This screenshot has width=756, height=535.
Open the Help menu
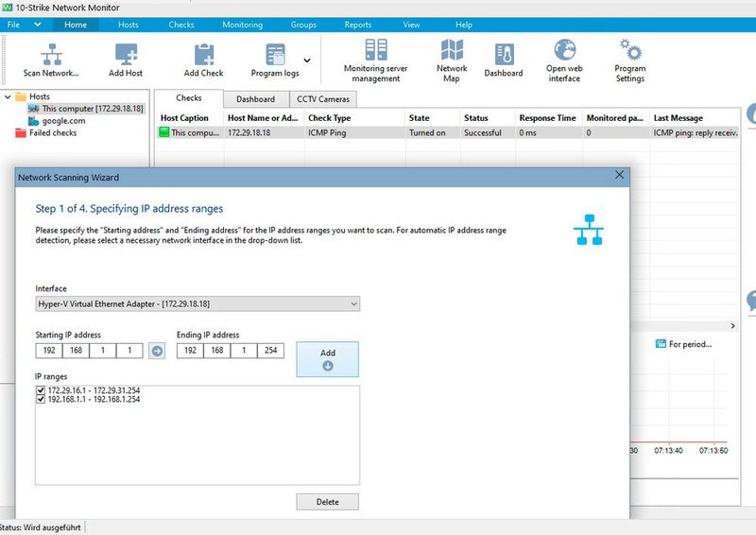click(x=464, y=25)
